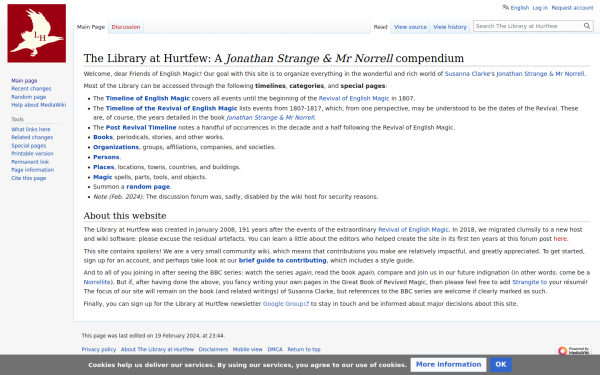600x375 pixels.
Task: Open the Books category
Action: tap(103, 137)
